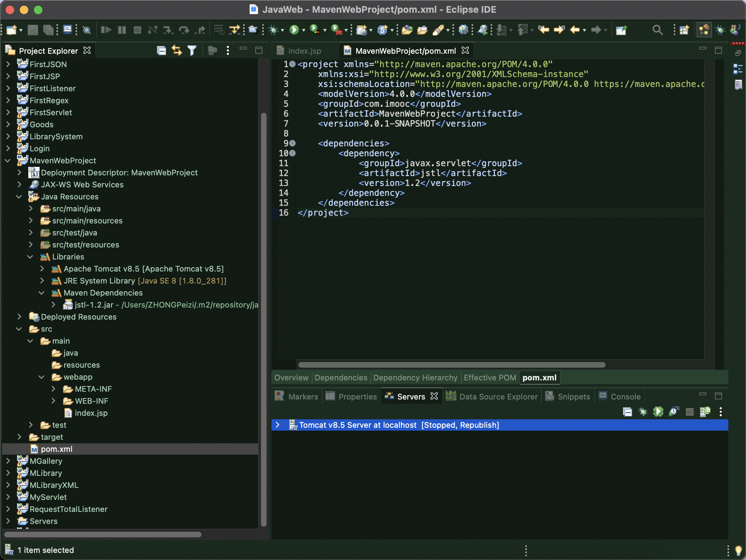Click the Back navigation arrow icon
Screen dimensions: 746x560
coord(575,30)
